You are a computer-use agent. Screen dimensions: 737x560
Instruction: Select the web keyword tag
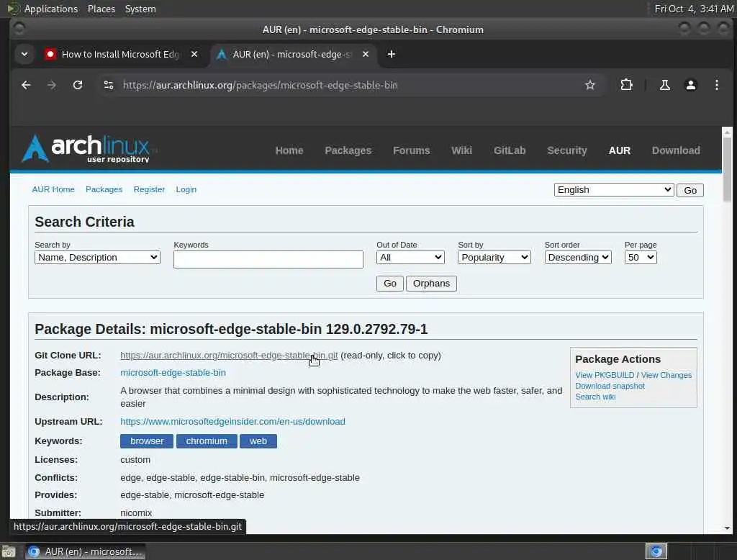click(x=258, y=441)
